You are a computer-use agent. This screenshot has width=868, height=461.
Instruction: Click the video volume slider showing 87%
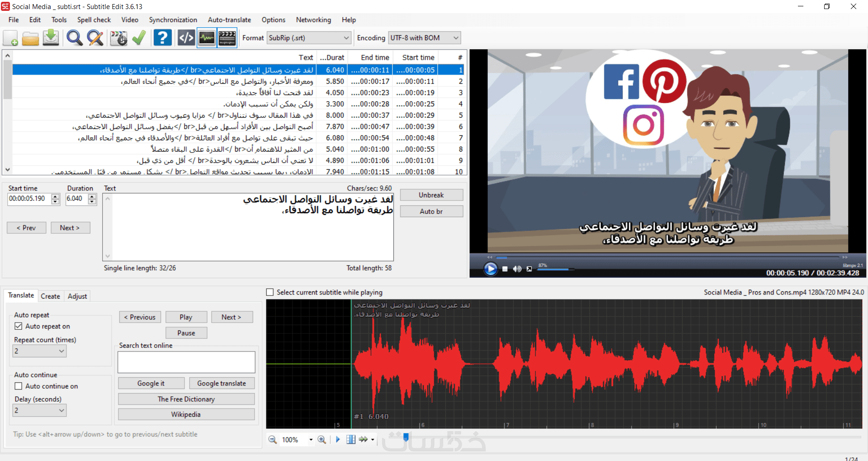[555, 269]
